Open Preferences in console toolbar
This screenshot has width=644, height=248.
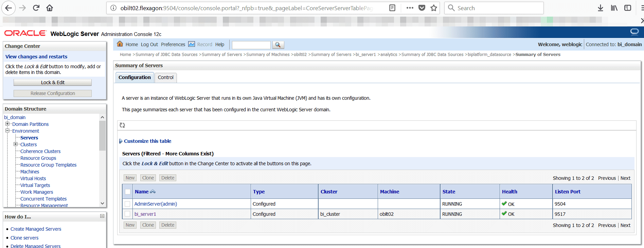[x=173, y=44]
